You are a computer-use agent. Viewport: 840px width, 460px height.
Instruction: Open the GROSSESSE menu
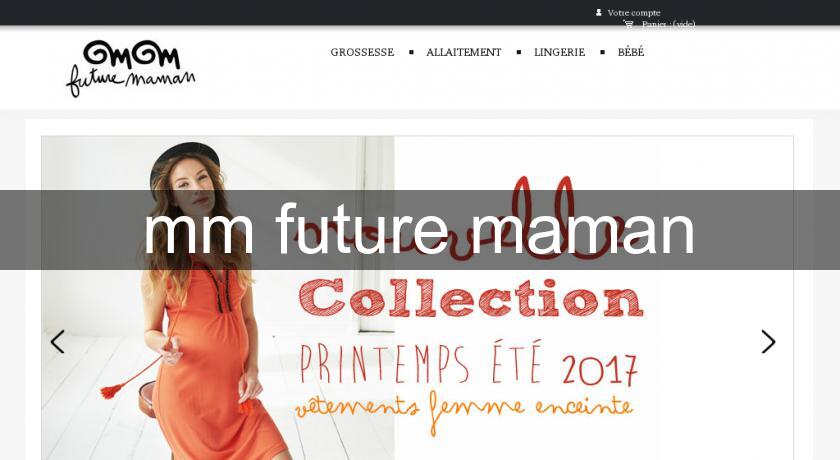click(362, 52)
